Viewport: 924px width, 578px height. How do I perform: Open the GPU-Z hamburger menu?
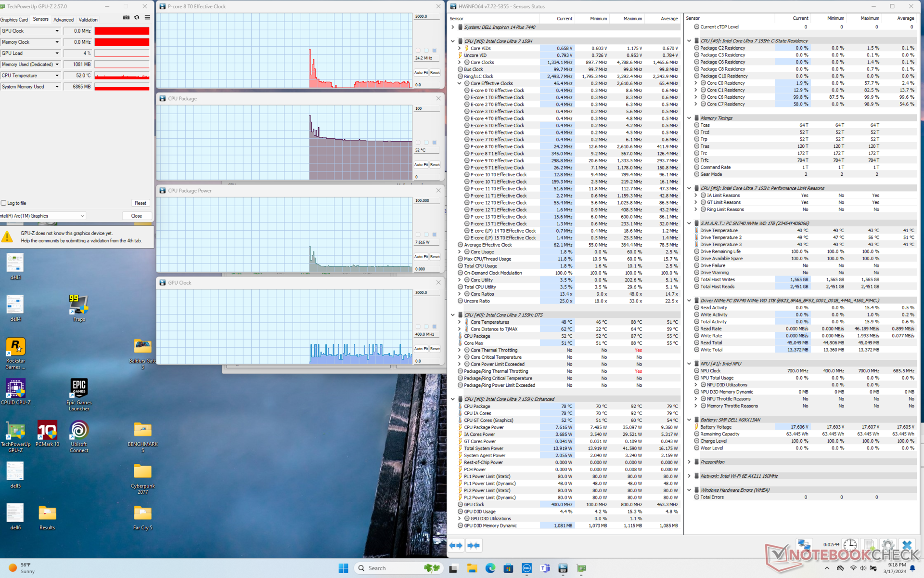pyautogui.click(x=147, y=18)
